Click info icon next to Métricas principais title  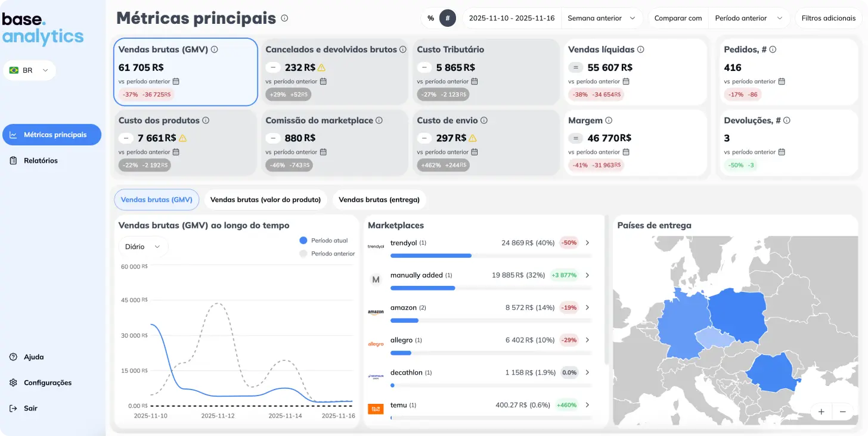[284, 18]
